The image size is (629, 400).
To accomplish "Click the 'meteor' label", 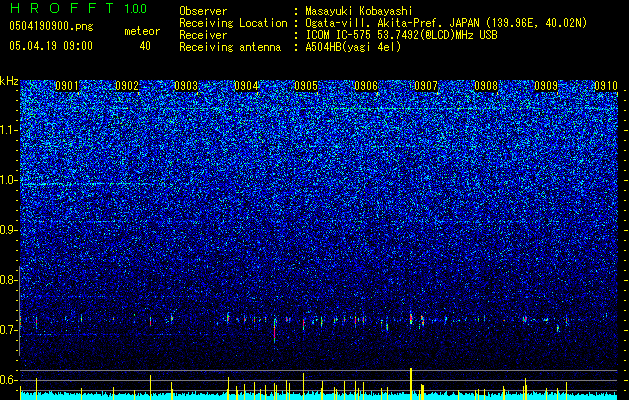I will click(x=142, y=31).
